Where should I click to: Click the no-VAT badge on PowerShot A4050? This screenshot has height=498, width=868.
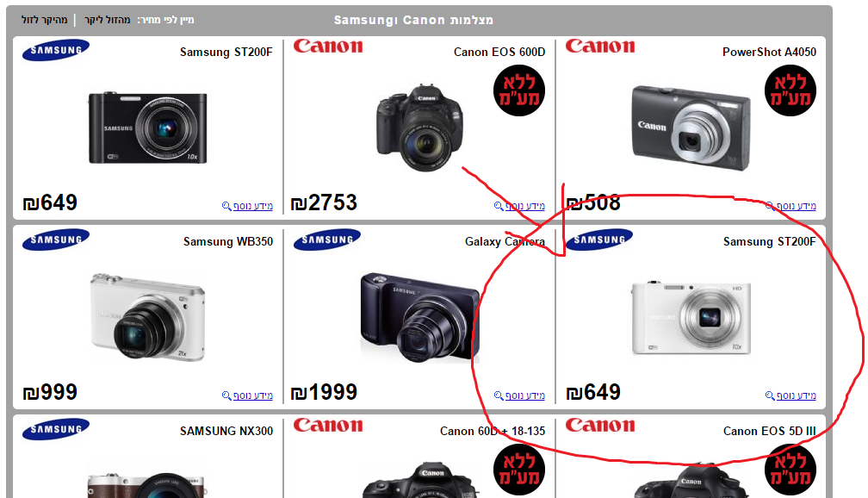click(790, 90)
